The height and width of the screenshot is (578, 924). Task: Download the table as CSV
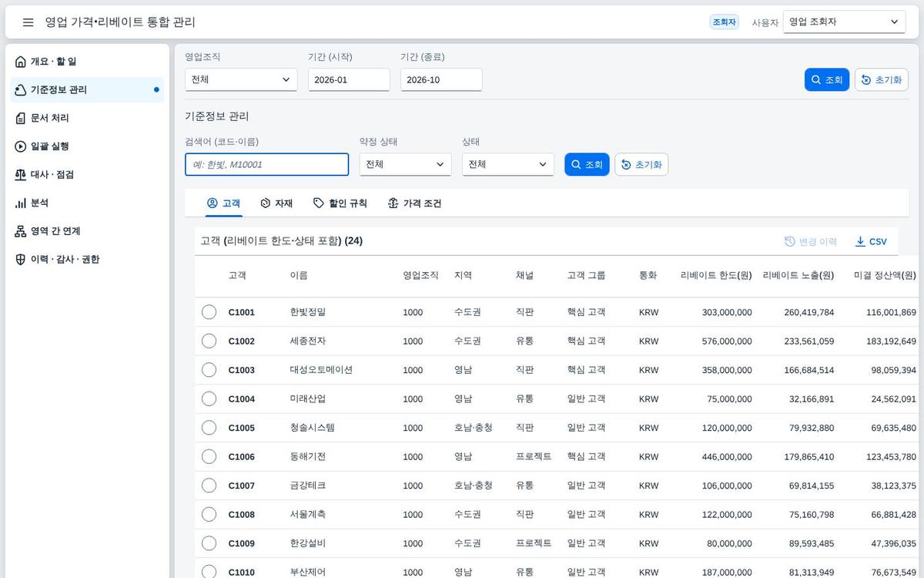coord(871,242)
